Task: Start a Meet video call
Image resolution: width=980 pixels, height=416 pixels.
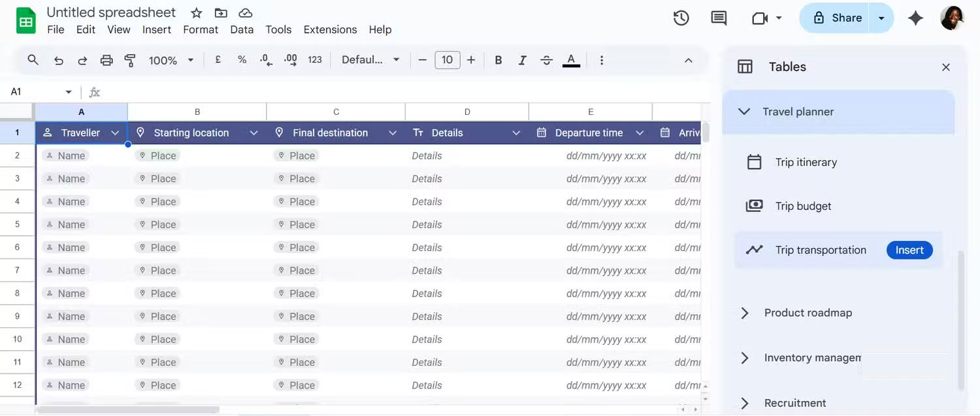Action: pyautogui.click(x=760, y=18)
